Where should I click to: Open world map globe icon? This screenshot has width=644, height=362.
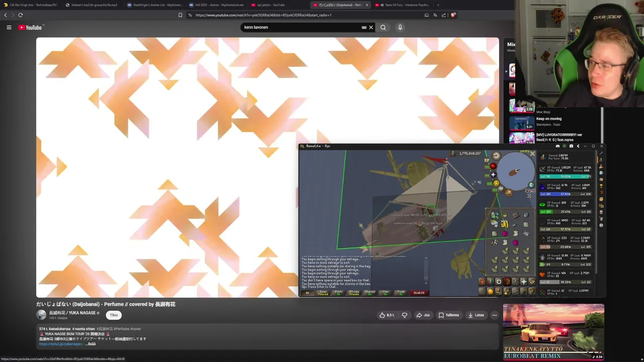click(x=531, y=185)
